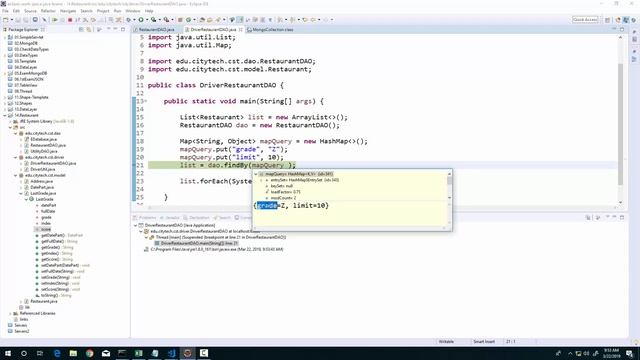
Task: Click the Step Over debug icon
Action: [x=93, y=20]
